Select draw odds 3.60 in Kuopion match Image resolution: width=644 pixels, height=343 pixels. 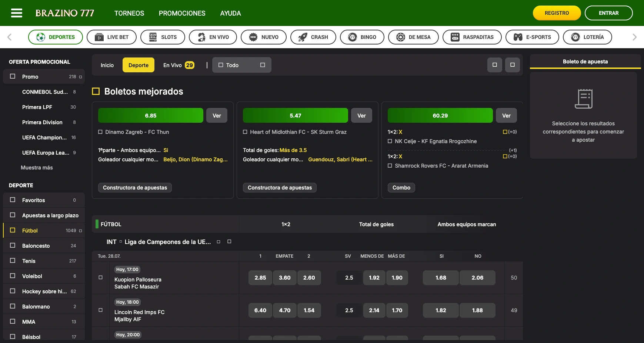click(285, 278)
